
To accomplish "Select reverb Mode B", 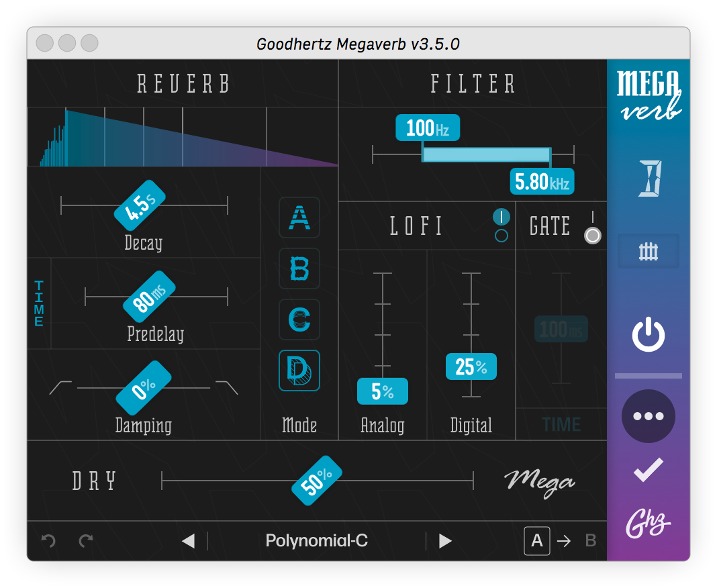I will [299, 268].
